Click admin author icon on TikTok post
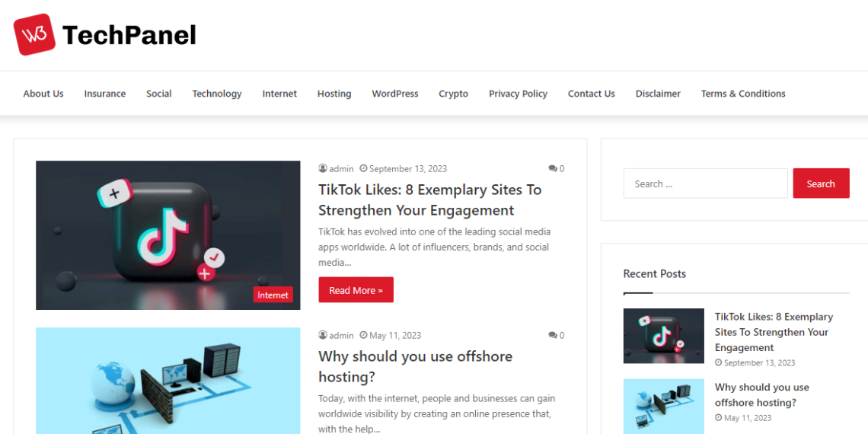 click(323, 169)
